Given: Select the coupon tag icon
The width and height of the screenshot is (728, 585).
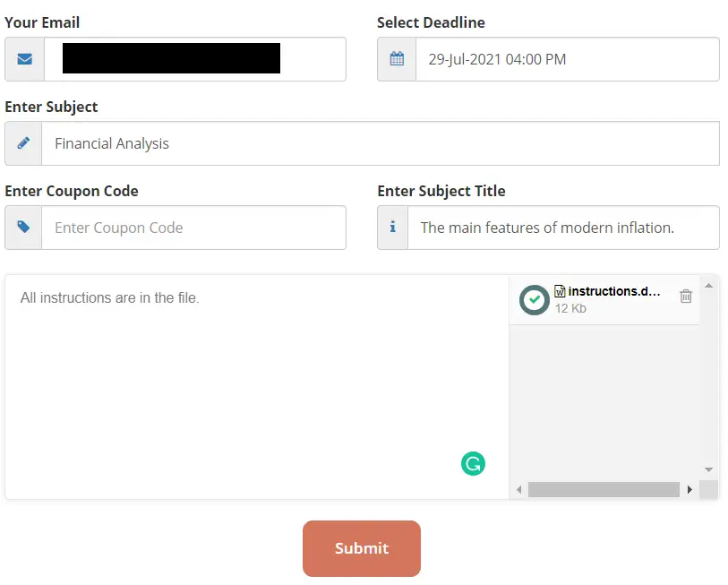Looking at the screenshot, I should click(x=23, y=228).
